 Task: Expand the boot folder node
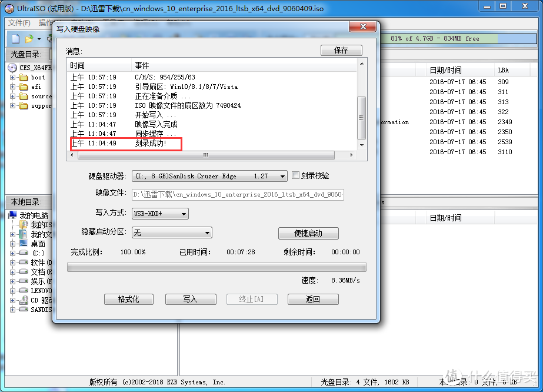click(x=13, y=77)
